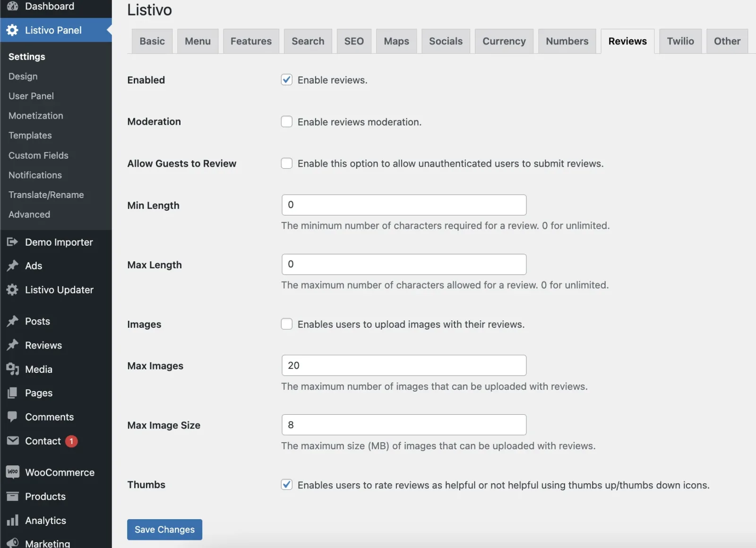The height and width of the screenshot is (548, 756).
Task: Go to User Panel settings
Action: [31, 96]
